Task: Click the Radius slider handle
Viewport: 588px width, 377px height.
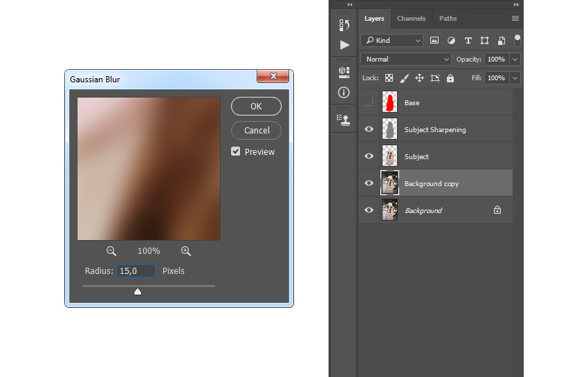Action: pos(138,291)
